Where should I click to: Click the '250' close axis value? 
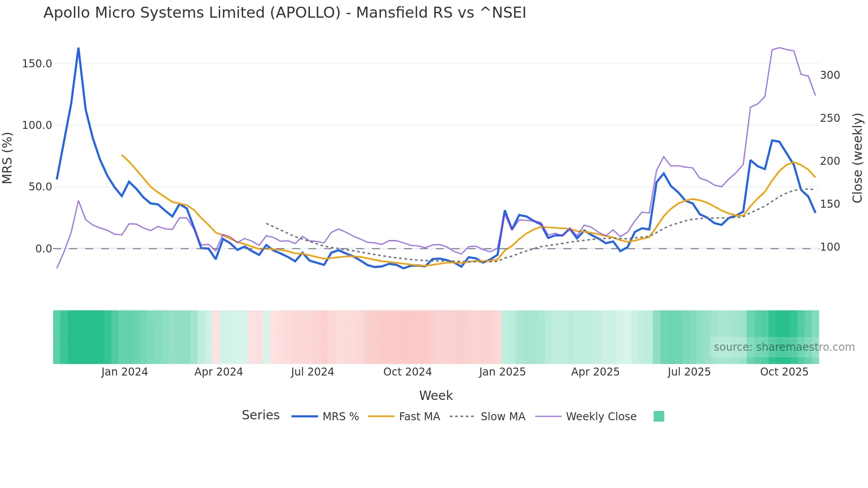point(830,118)
